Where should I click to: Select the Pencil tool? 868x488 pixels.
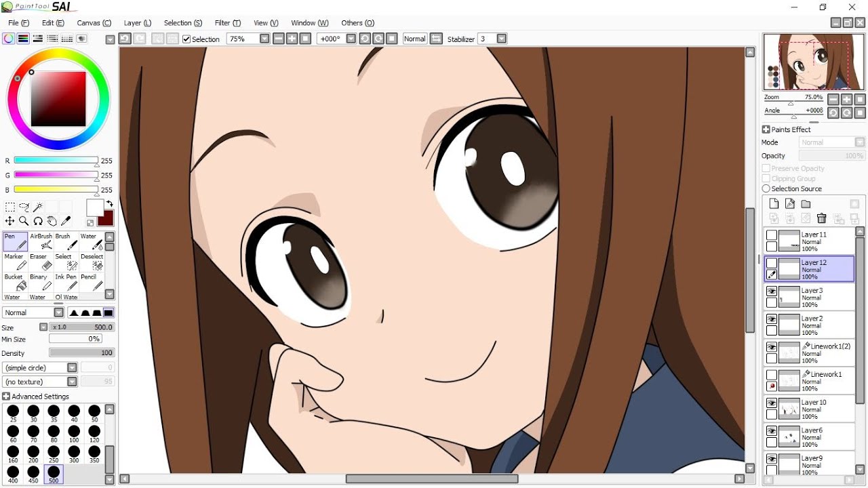click(92, 283)
